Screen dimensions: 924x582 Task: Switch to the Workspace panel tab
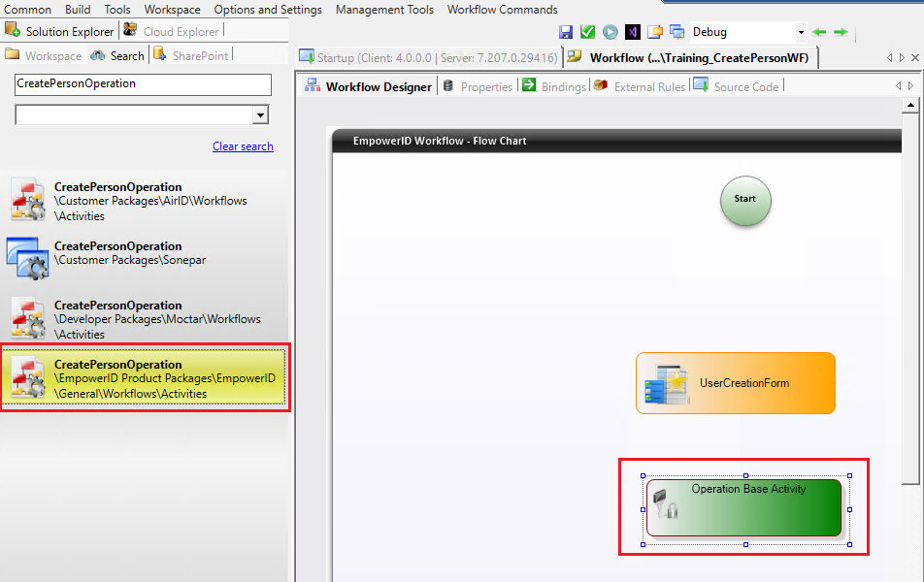pos(44,55)
